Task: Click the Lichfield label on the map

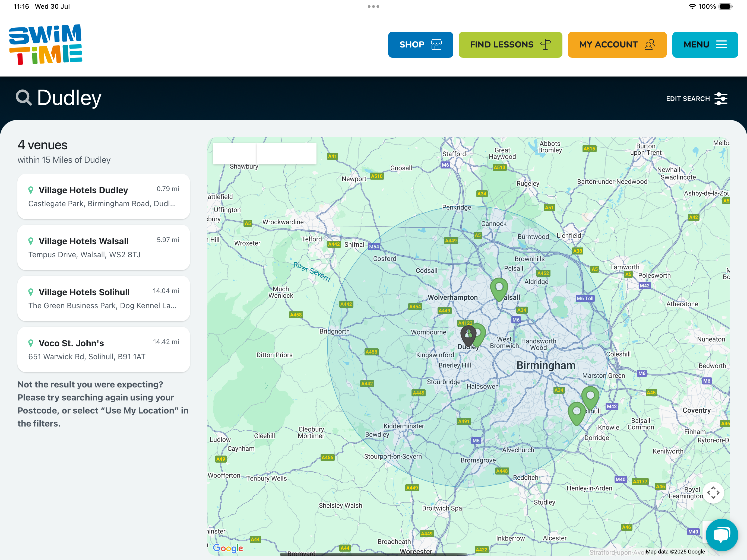Action: click(569, 236)
